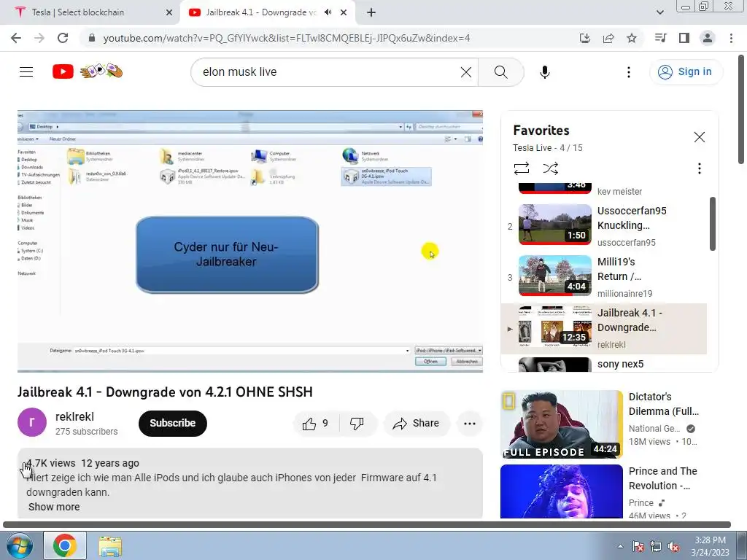This screenshot has height=560, width=747.
Task: Reload the current page
Action: coord(63,38)
